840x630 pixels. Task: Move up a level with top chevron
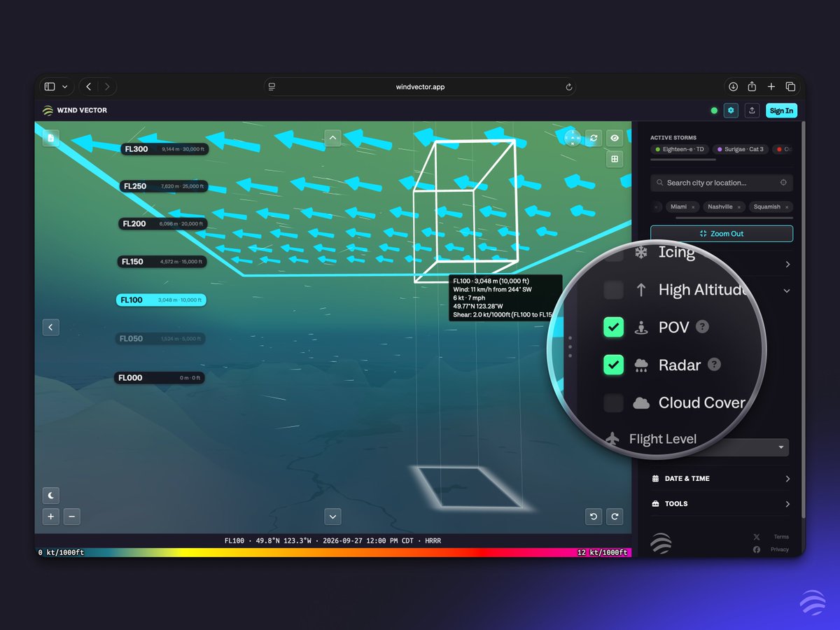point(333,138)
